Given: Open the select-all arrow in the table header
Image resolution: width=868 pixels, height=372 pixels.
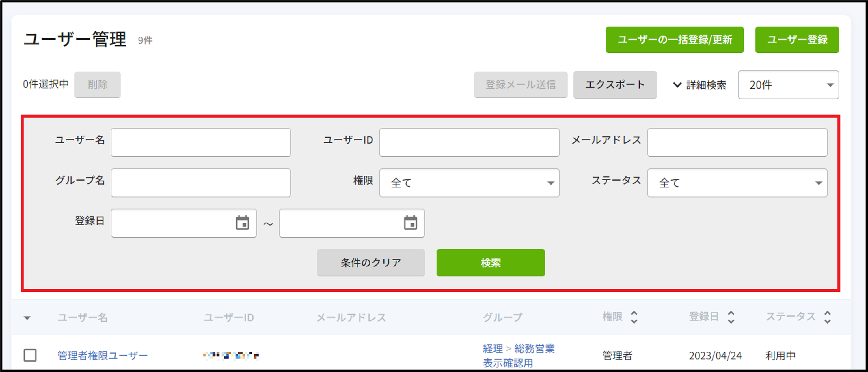Looking at the screenshot, I should pyautogui.click(x=27, y=318).
